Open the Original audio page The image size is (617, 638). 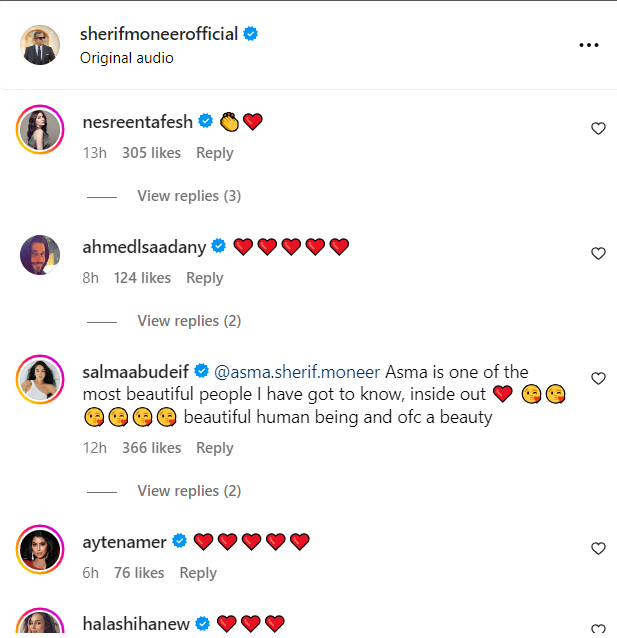[x=127, y=58]
